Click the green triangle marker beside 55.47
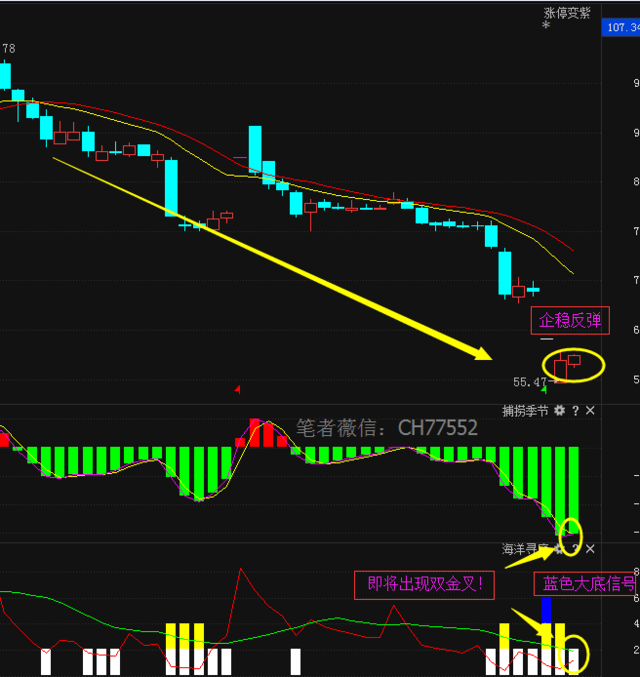 click(x=544, y=390)
